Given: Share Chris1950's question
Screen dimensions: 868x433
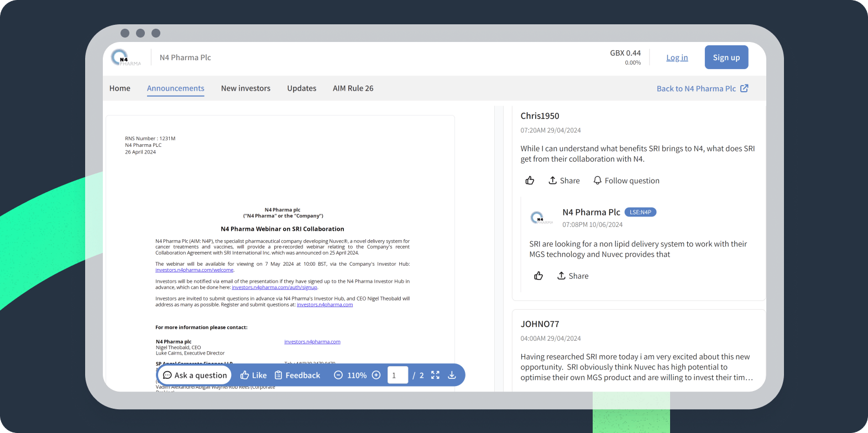Looking at the screenshot, I should [x=564, y=181].
